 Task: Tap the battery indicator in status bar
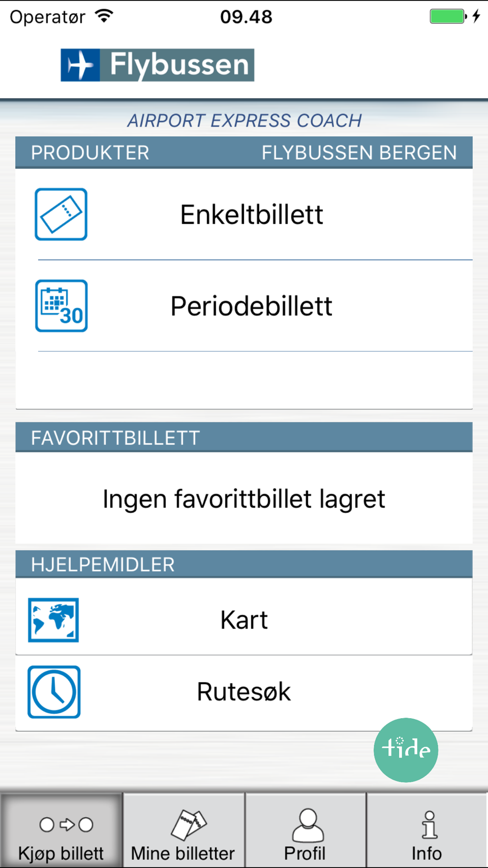click(x=448, y=16)
